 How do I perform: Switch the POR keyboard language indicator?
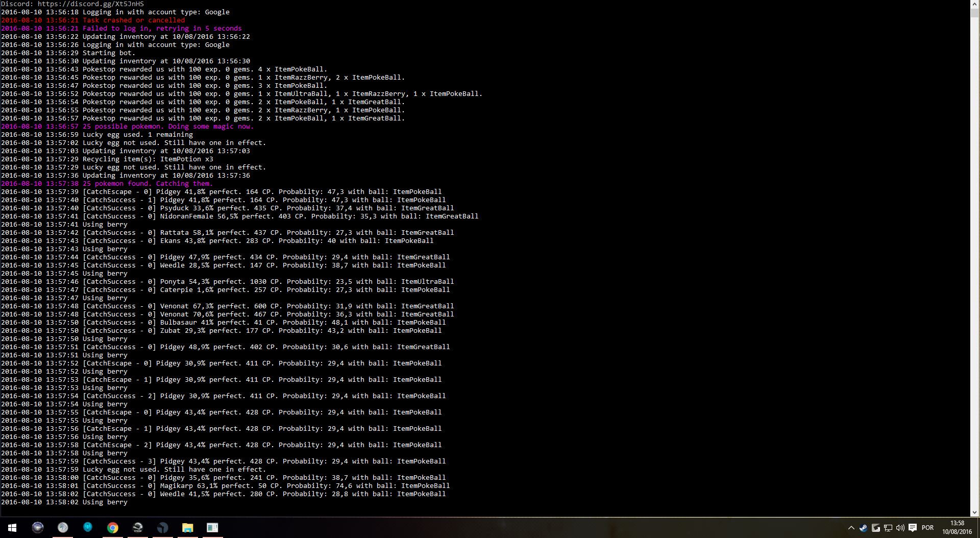click(x=927, y=528)
